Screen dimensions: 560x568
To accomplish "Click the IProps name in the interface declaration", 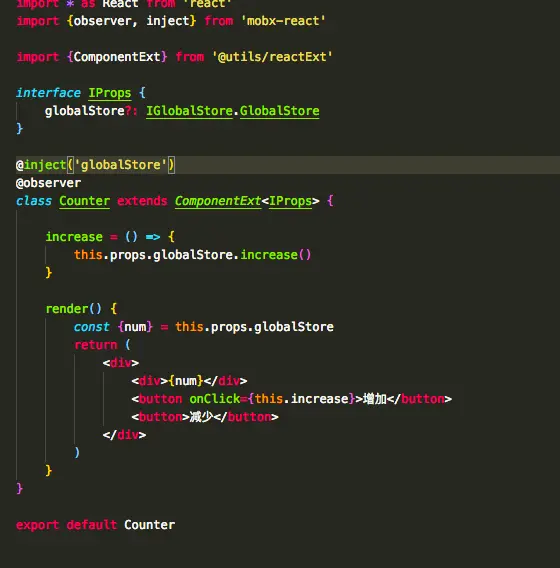I will point(109,93).
